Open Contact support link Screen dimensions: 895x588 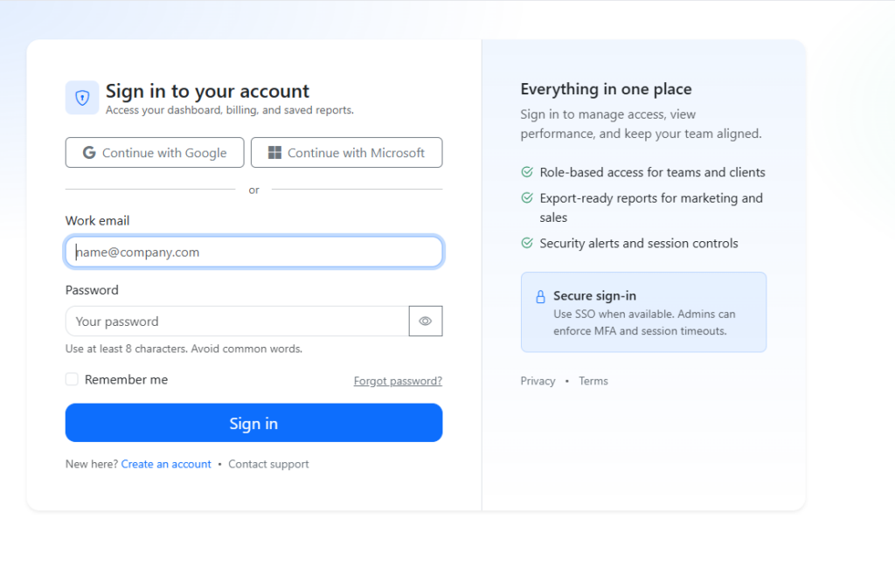coord(268,464)
